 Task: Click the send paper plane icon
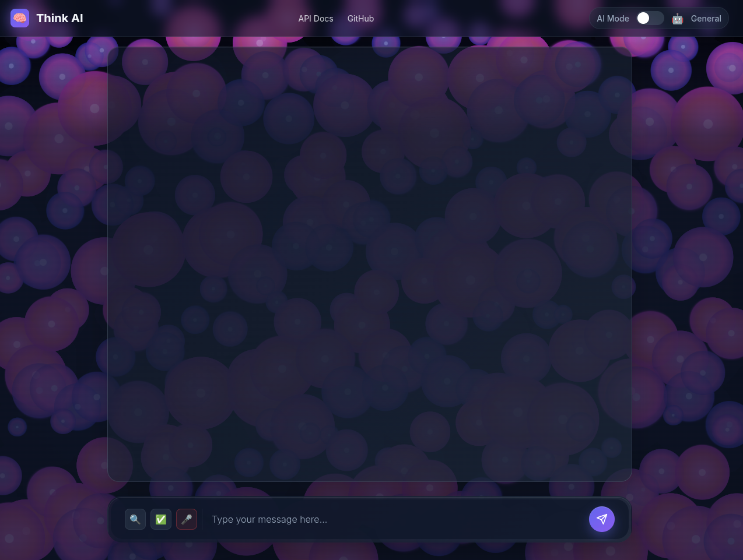pos(602,519)
